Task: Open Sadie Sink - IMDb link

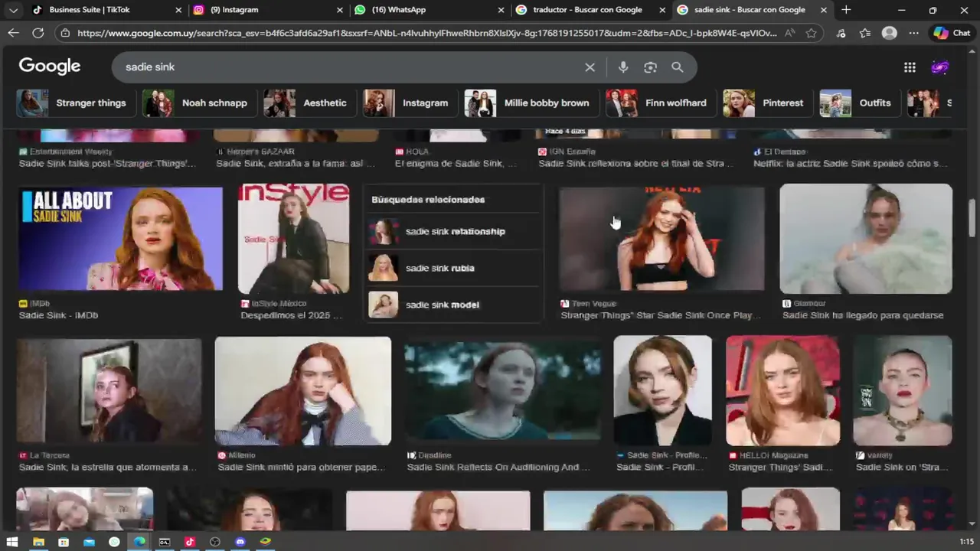Action: pyautogui.click(x=58, y=315)
